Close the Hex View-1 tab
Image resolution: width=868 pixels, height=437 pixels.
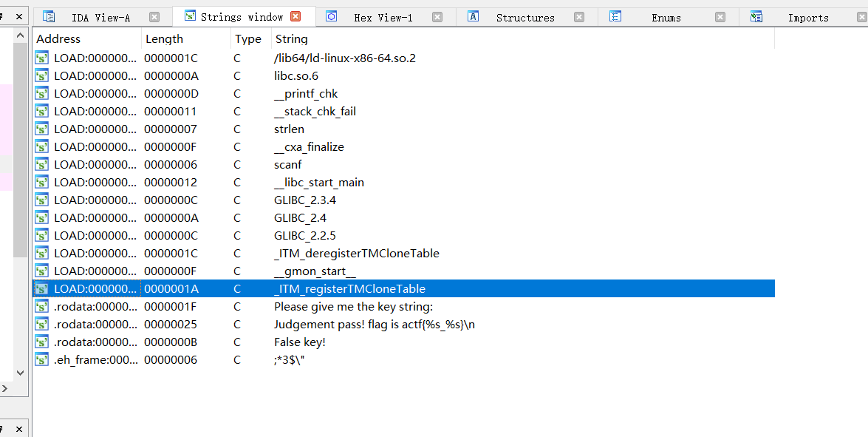[x=437, y=17]
